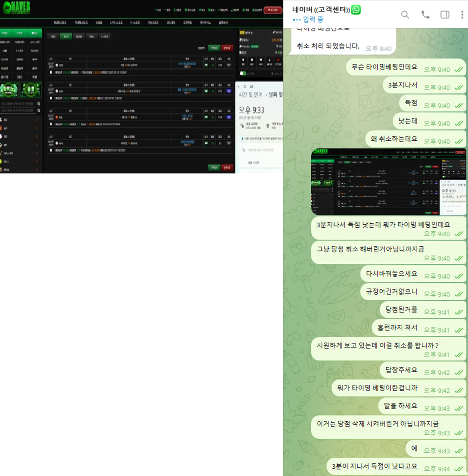Click the back arrow in the Settings window

click(x=239, y=87)
